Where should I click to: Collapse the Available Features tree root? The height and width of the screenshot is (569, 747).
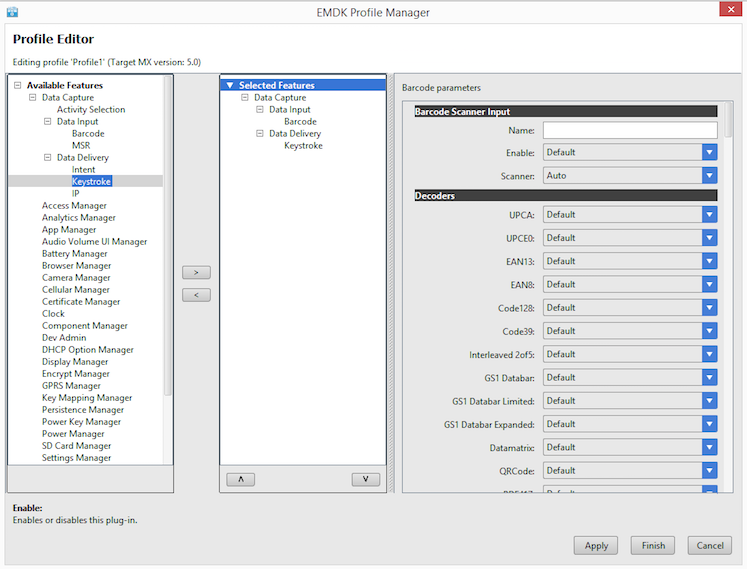tap(17, 86)
